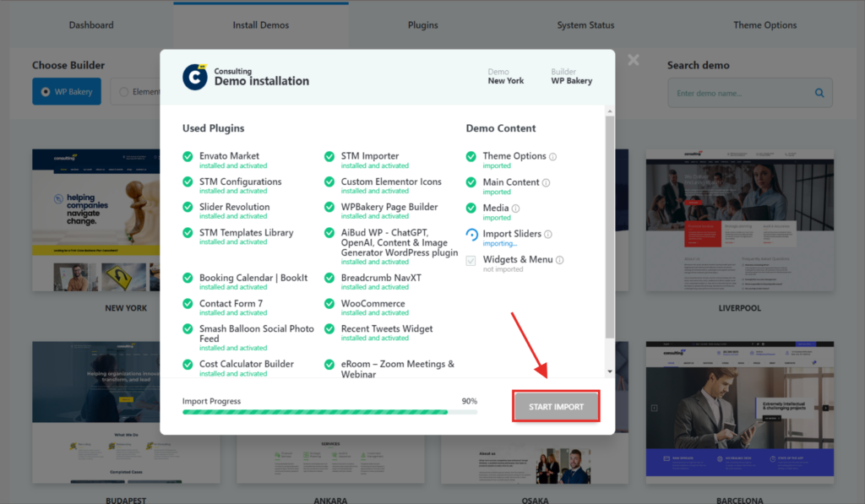Select the WP Bakery builder option
This screenshot has width=865, height=504.
point(67,92)
